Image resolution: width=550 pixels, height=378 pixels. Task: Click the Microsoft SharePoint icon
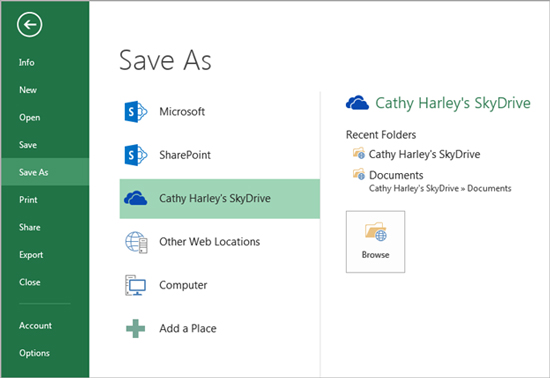coord(136,112)
